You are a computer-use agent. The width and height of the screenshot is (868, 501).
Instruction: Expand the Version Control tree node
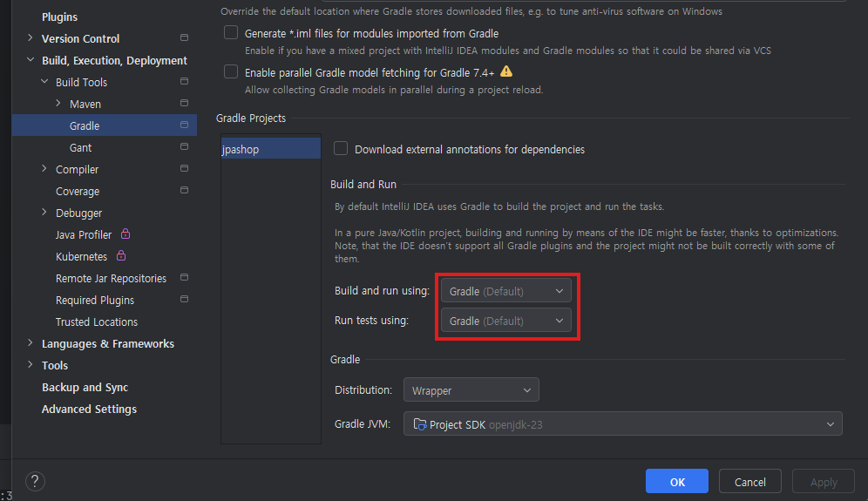[30, 37]
